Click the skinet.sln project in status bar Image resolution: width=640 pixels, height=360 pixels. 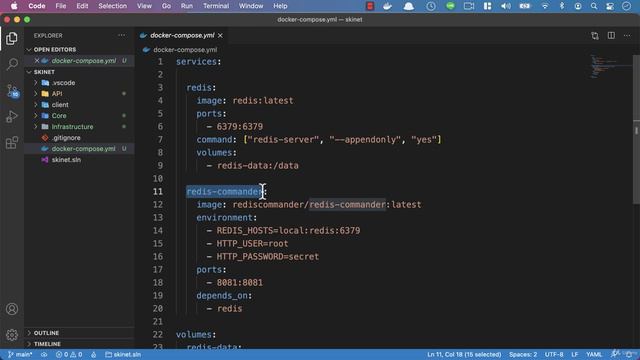123,354
